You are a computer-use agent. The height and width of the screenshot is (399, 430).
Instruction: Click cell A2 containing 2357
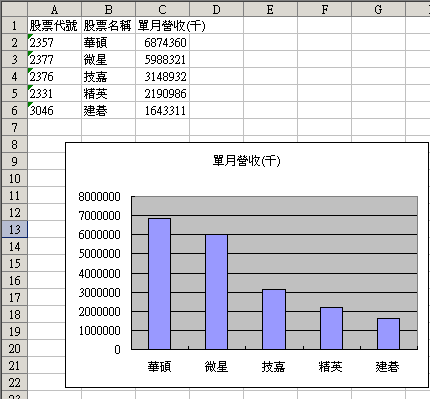[x=54, y=42]
